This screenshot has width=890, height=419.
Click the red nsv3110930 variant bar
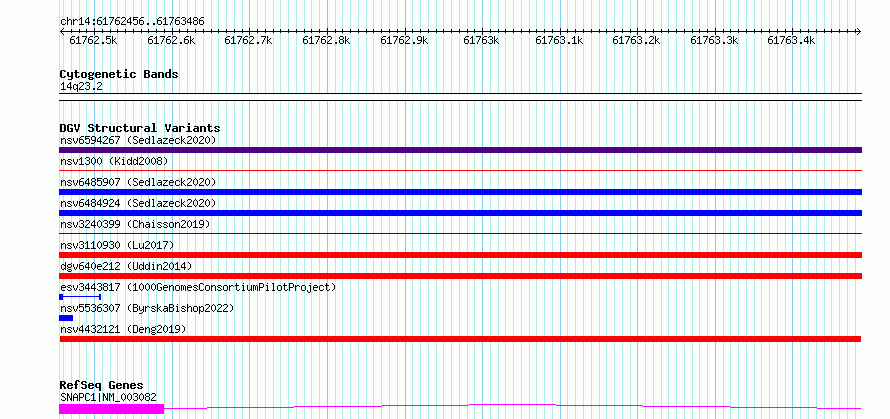tap(460, 255)
